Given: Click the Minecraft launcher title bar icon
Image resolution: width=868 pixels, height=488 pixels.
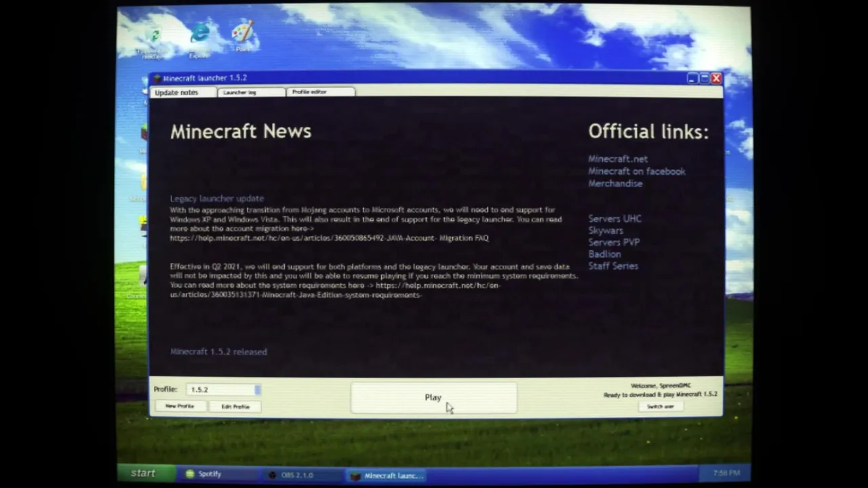Looking at the screenshot, I should pyautogui.click(x=157, y=78).
